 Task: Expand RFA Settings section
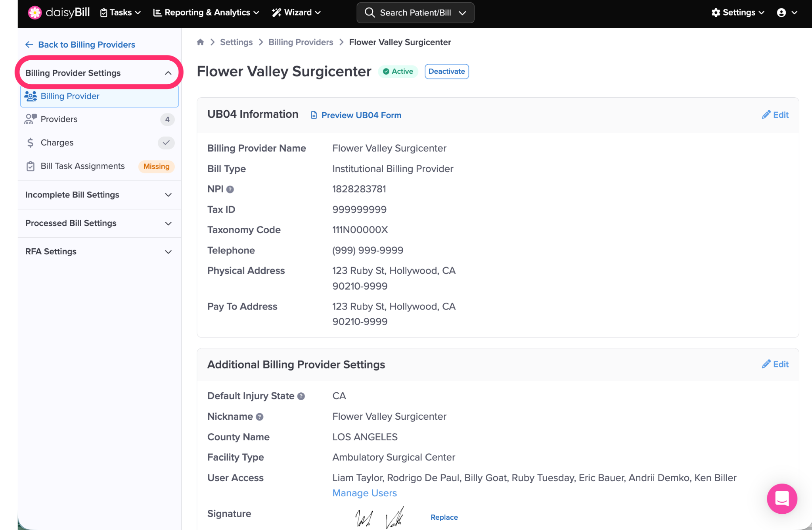pos(168,252)
